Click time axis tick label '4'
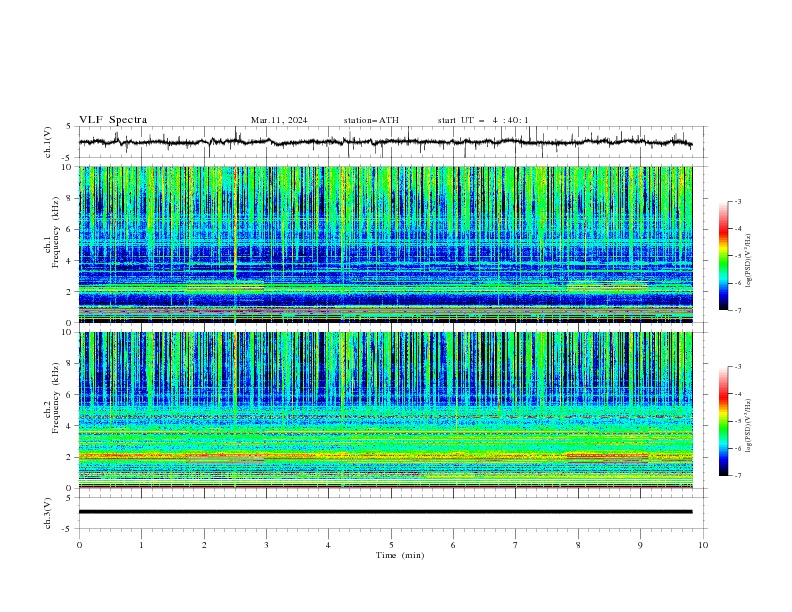Viewport: 792px width, 612px height. (x=328, y=545)
